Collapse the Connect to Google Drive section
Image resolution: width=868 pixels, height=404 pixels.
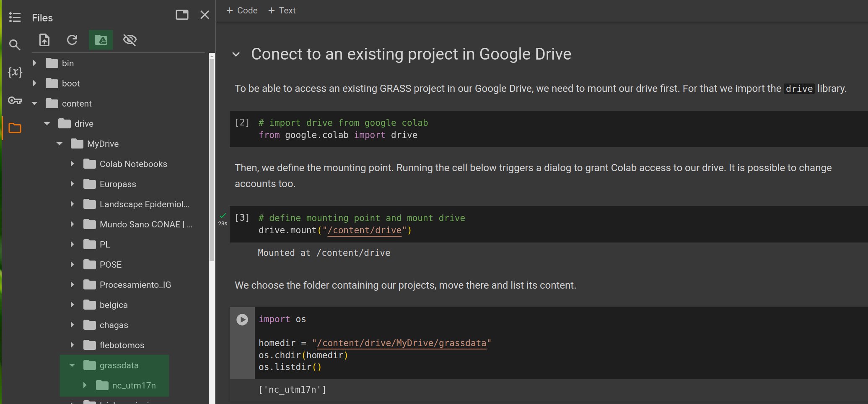pos(236,54)
